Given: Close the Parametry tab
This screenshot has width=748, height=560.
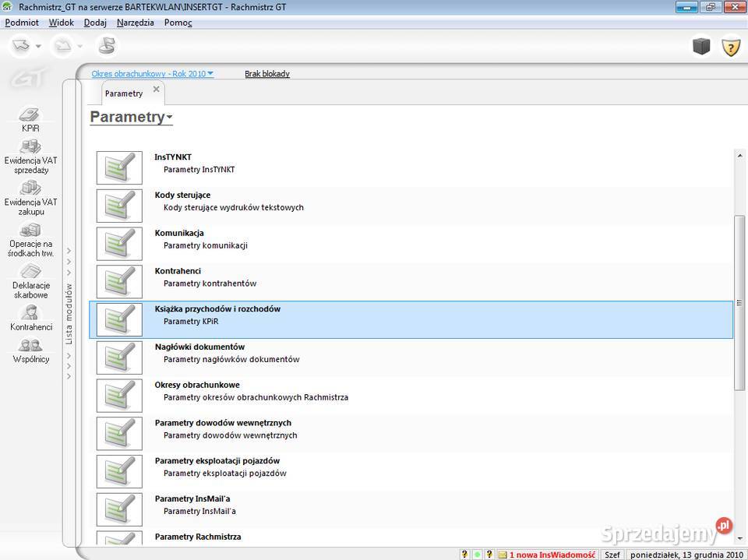Looking at the screenshot, I should point(156,90).
